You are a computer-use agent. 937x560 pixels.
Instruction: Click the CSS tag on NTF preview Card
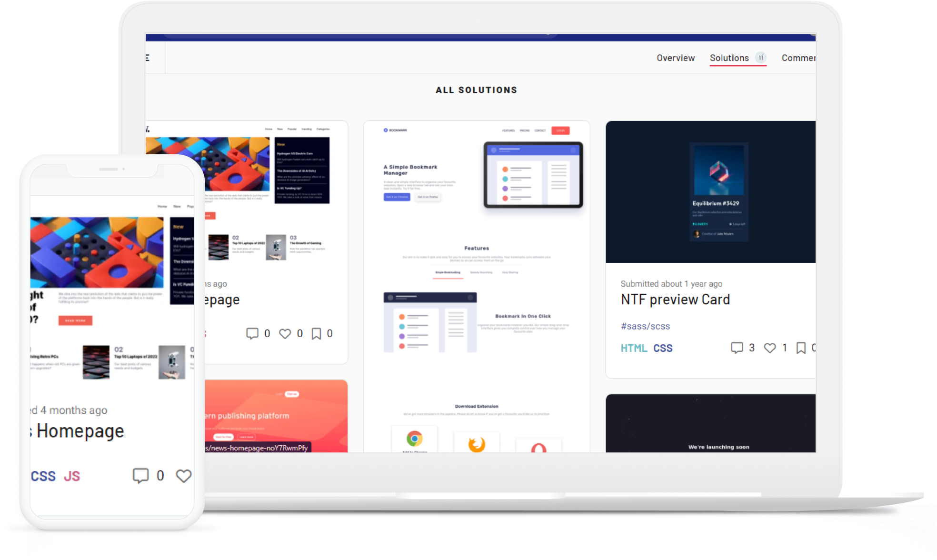pos(664,347)
